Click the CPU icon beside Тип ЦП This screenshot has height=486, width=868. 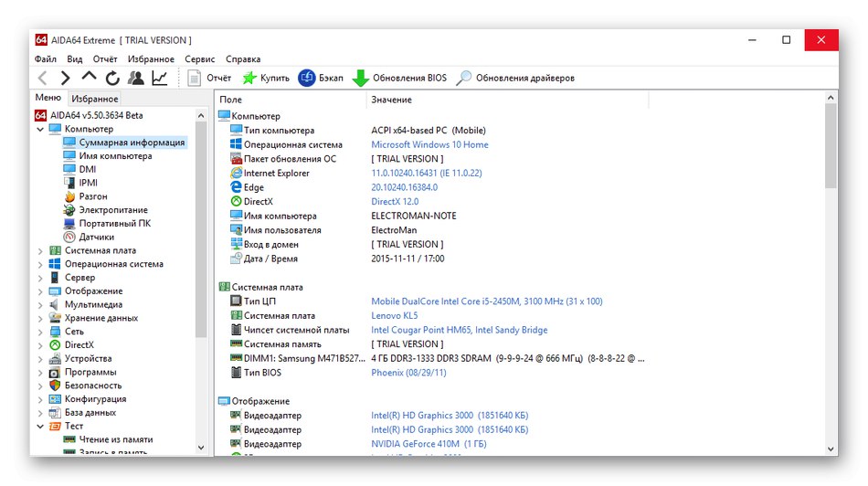[236, 301]
